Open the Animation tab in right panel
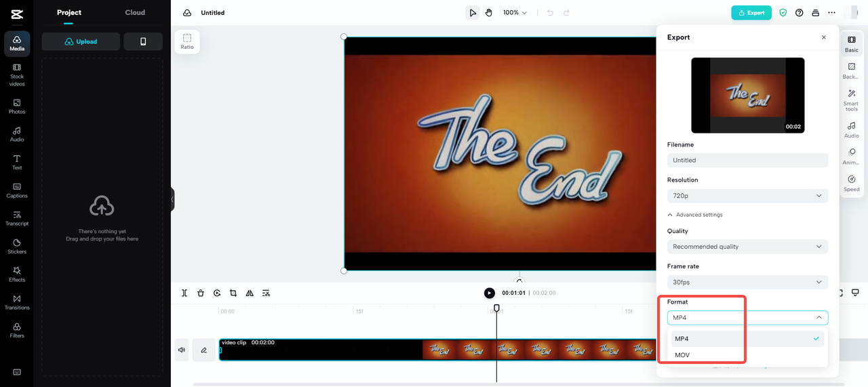Screen dimensions: 868x387 coord(851,157)
